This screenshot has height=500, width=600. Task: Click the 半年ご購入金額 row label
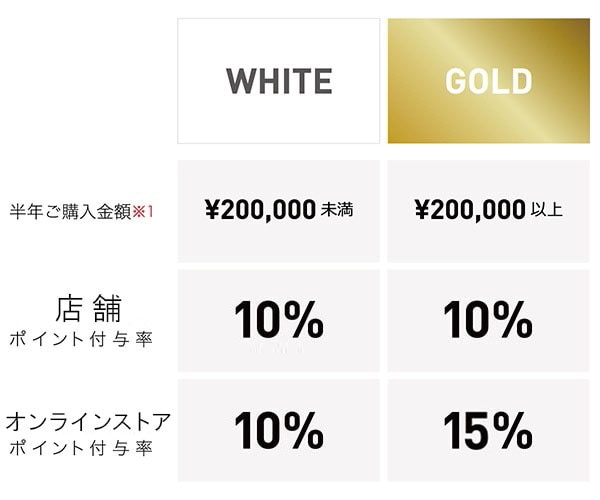[70, 212]
